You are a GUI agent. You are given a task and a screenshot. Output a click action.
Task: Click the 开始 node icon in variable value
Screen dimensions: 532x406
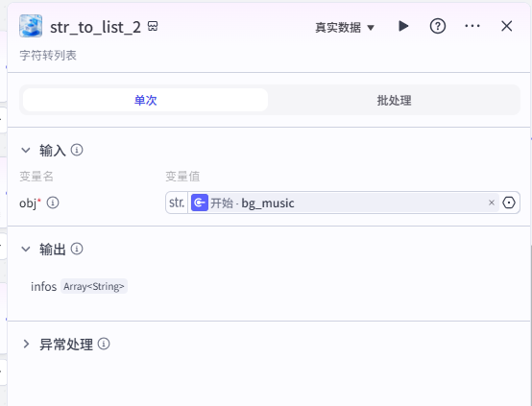pos(200,203)
